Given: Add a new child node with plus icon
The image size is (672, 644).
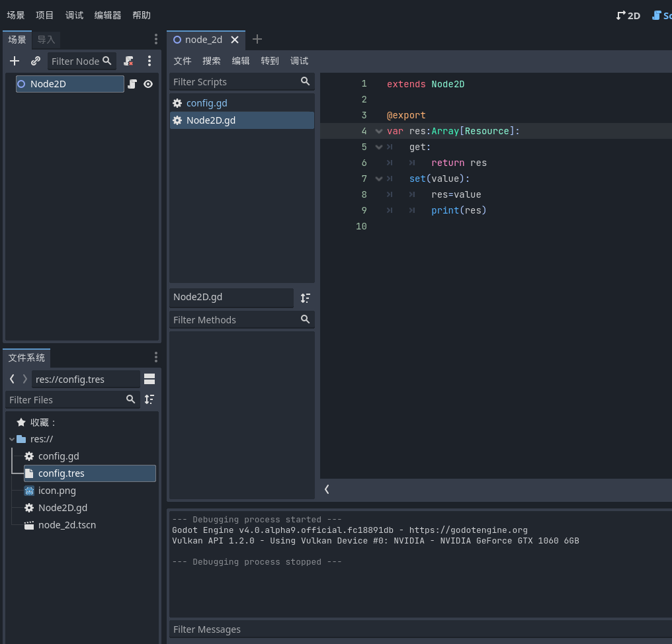Looking at the screenshot, I should point(15,61).
